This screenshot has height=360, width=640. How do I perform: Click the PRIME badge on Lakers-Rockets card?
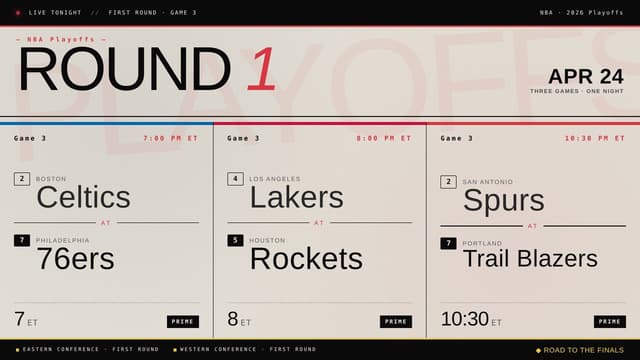pyautogui.click(x=396, y=322)
